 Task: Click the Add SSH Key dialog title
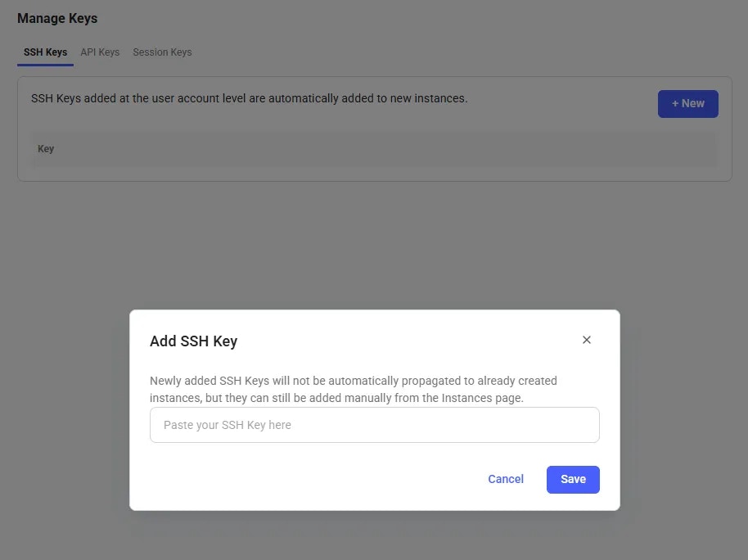(193, 341)
